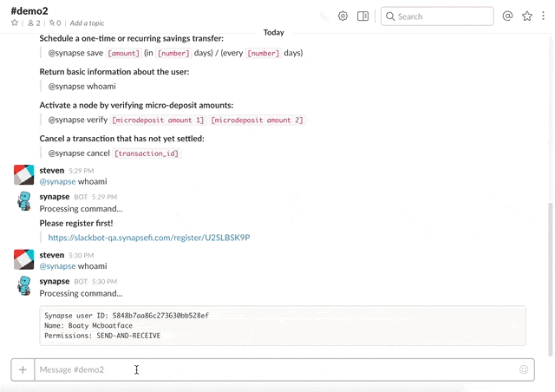The width and height of the screenshot is (555, 392).
Task: Click steven's avatar at 5:29 PM
Action: 23,175
